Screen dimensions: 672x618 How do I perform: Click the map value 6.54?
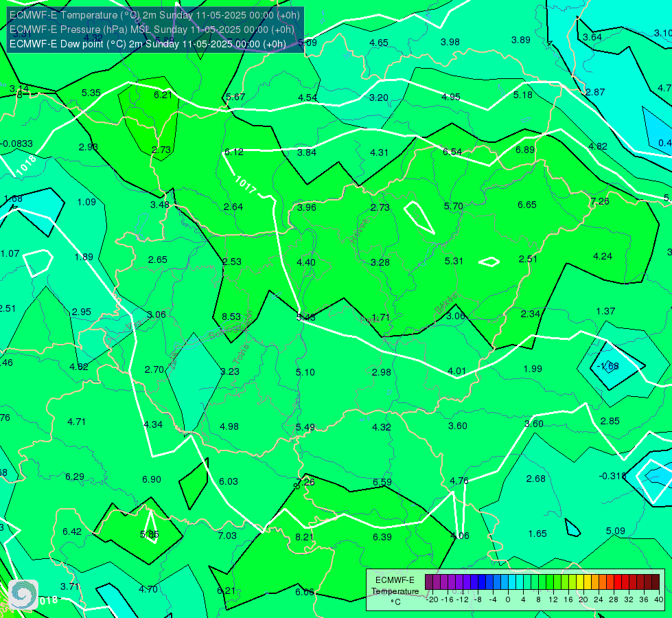[x=452, y=152]
